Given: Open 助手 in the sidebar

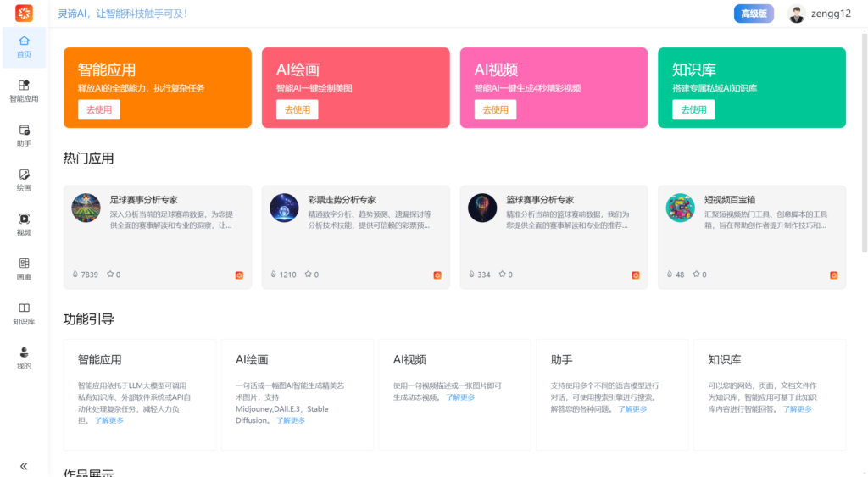Looking at the screenshot, I should 24,136.
